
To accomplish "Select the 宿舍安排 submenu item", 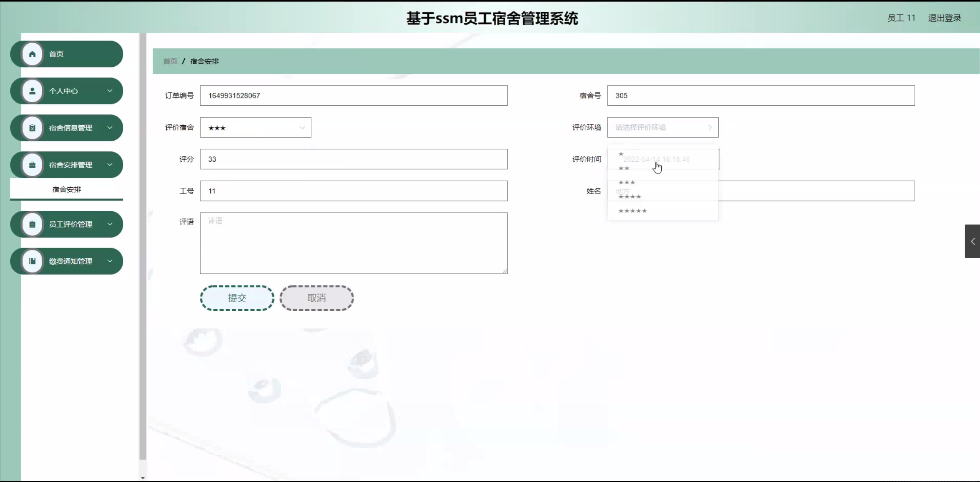I will 67,190.
